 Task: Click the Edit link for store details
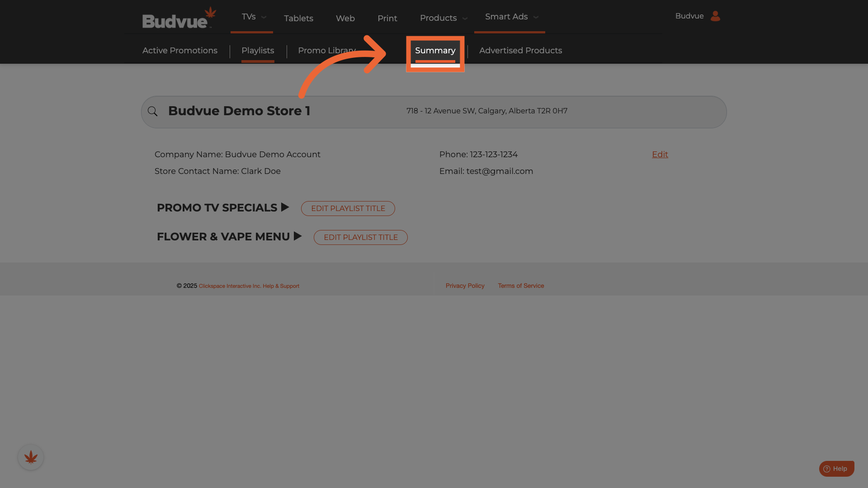click(x=660, y=155)
